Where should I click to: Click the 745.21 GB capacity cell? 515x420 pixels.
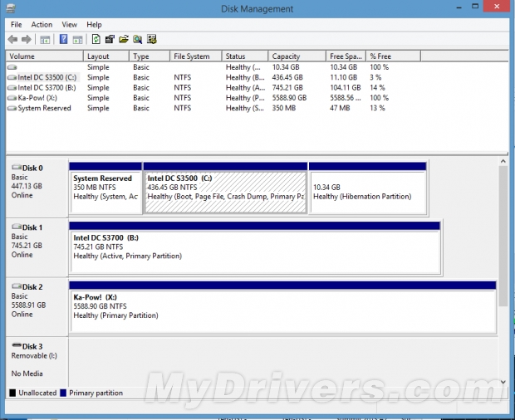pos(287,88)
